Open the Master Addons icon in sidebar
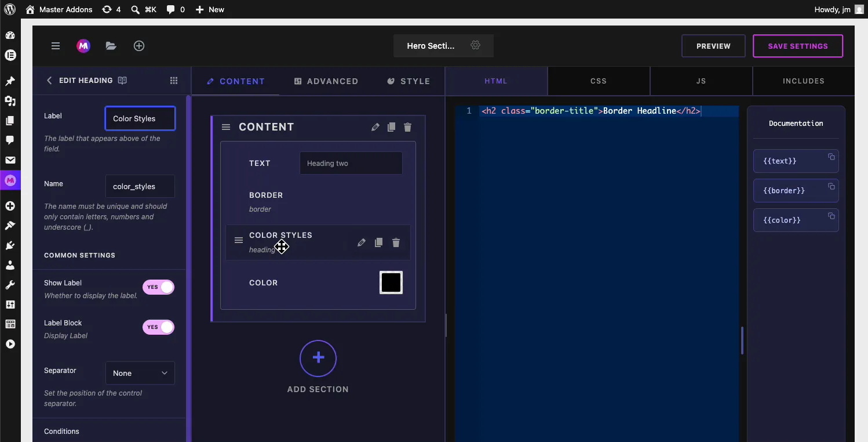Image resolution: width=868 pixels, height=442 pixels. click(x=10, y=180)
